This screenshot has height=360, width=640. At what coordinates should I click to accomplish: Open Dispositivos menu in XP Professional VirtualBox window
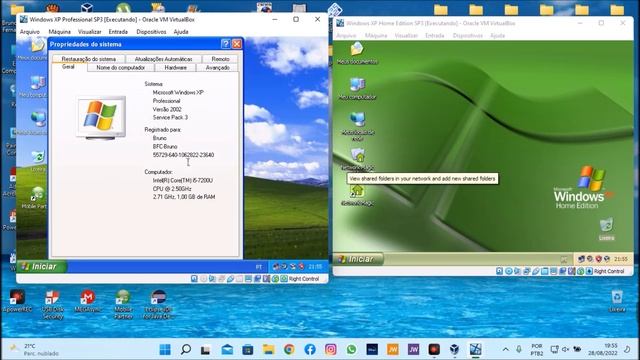(151, 32)
